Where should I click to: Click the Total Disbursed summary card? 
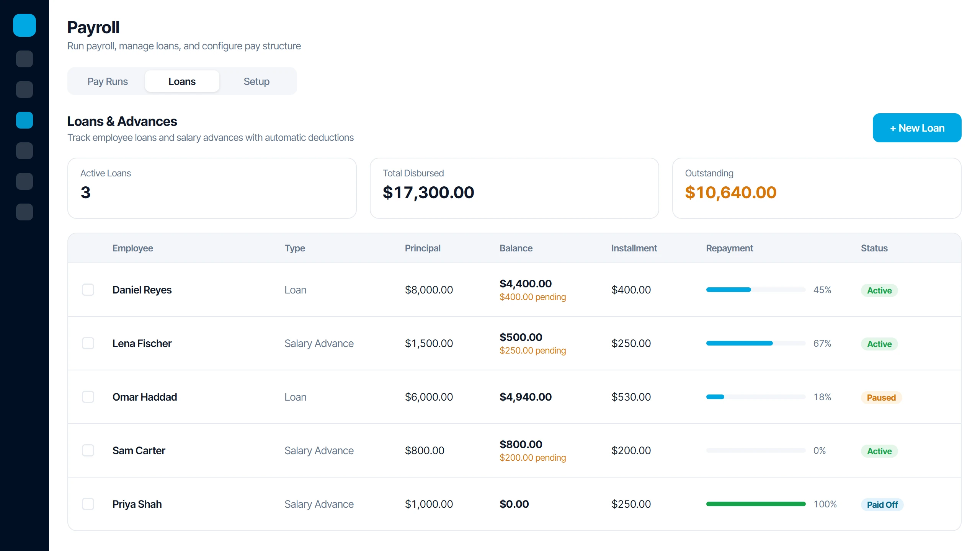[514, 188]
